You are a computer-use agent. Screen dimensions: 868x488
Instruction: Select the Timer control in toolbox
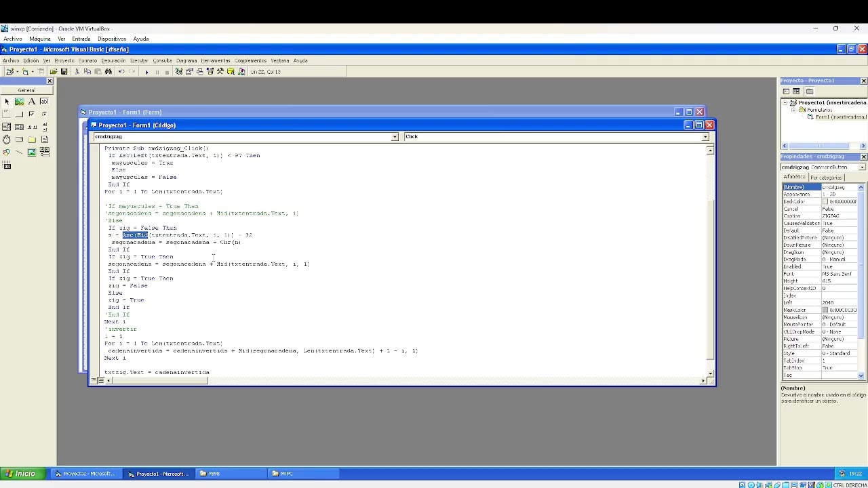pos(7,140)
